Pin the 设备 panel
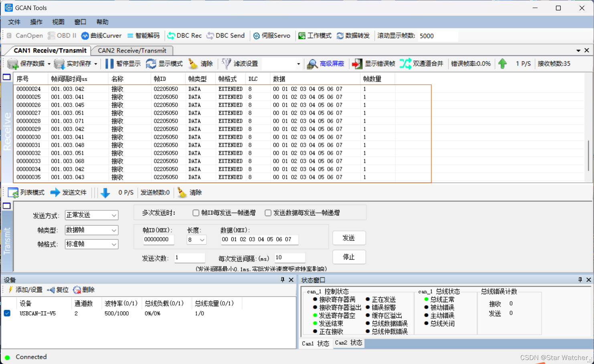Viewport: 594px width, 364px height. (x=283, y=280)
